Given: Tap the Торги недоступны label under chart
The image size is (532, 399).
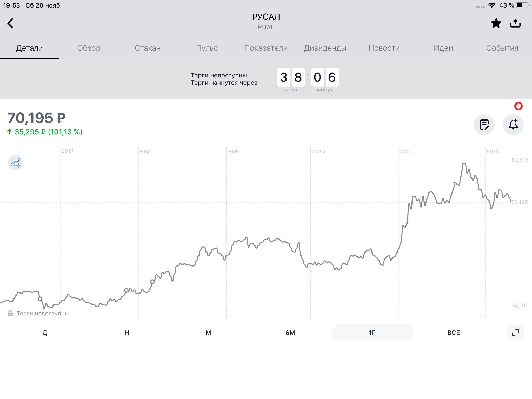Looking at the screenshot, I should tap(43, 314).
